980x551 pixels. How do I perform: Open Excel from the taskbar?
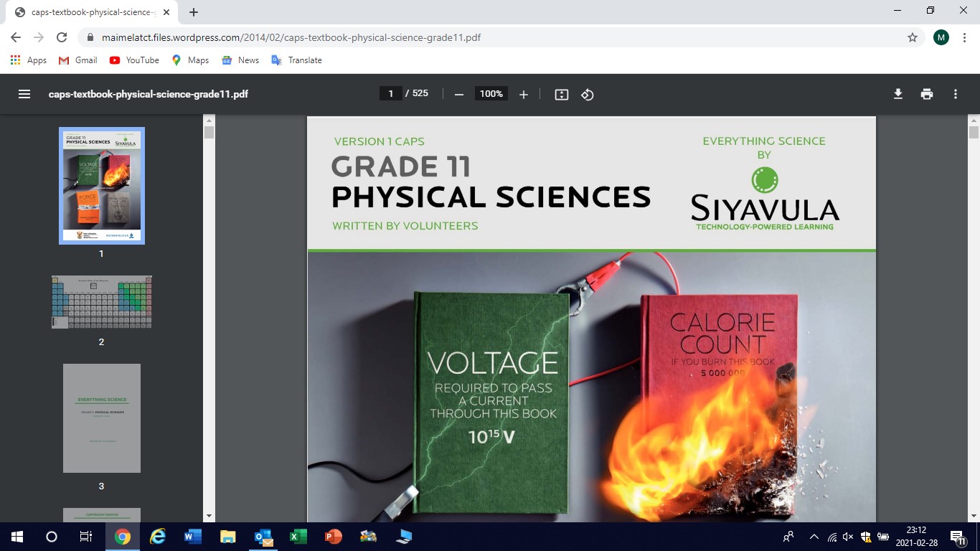tap(298, 537)
